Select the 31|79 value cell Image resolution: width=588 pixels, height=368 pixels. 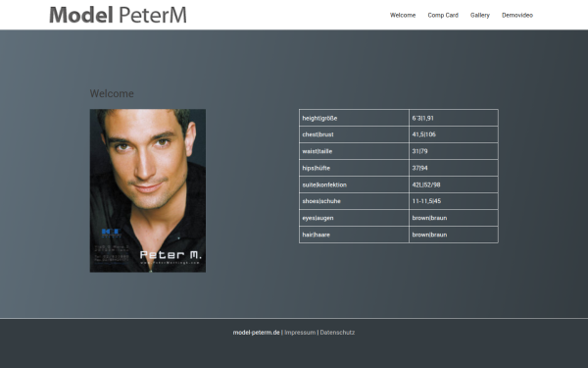coord(454,151)
